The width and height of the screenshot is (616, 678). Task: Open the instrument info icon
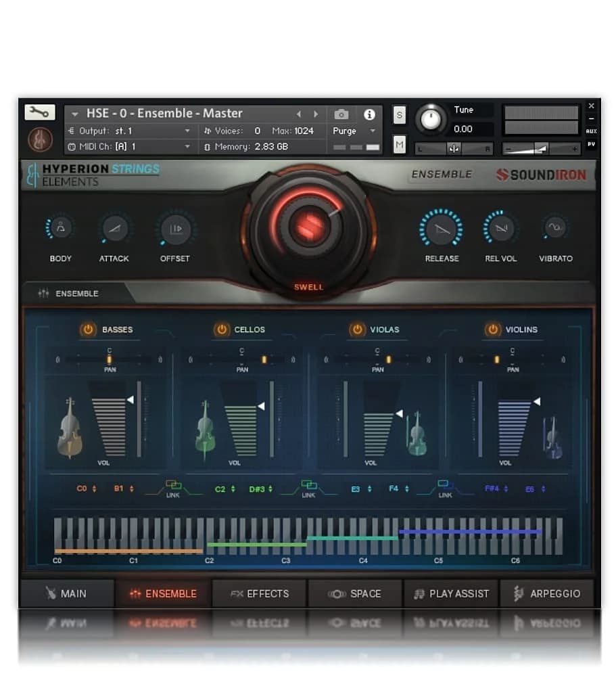pos(369,114)
